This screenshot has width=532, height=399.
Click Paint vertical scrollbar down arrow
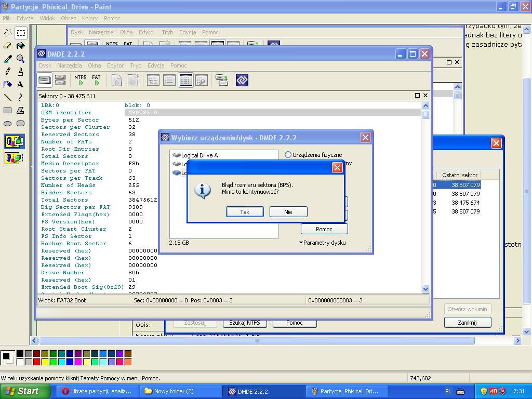click(x=527, y=331)
